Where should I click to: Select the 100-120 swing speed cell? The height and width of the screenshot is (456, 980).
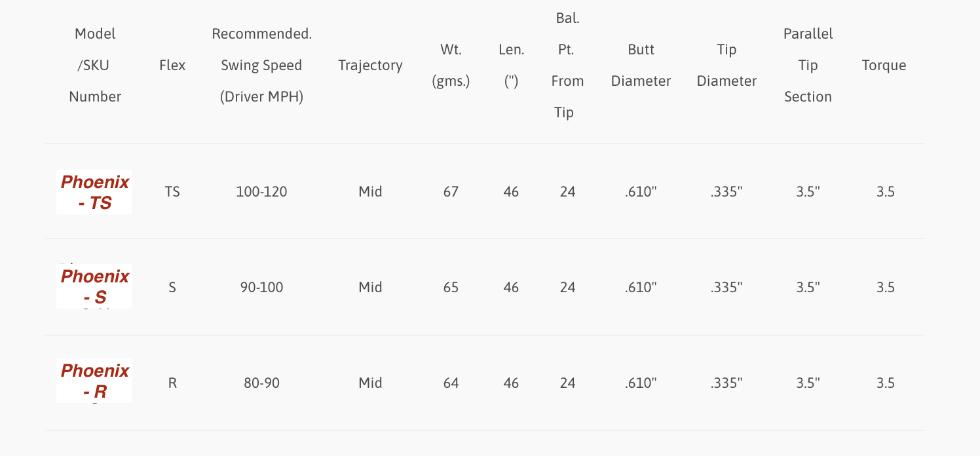click(261, 192)
